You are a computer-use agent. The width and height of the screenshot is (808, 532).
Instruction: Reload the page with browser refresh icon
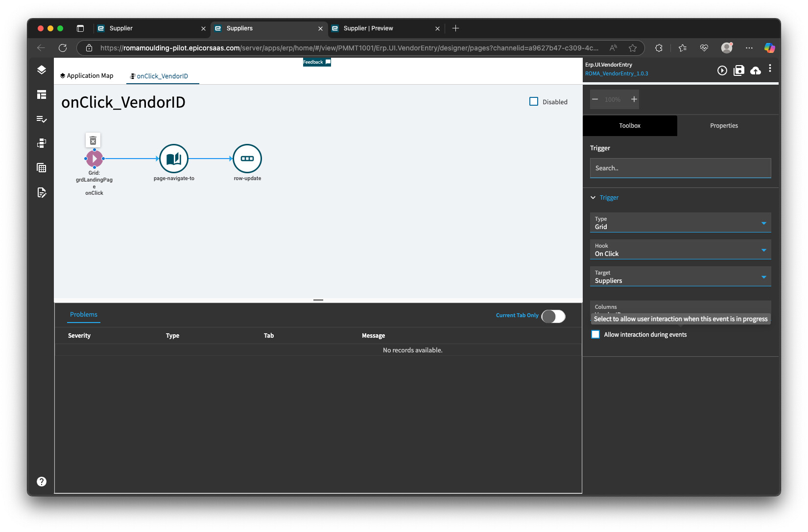63,48
